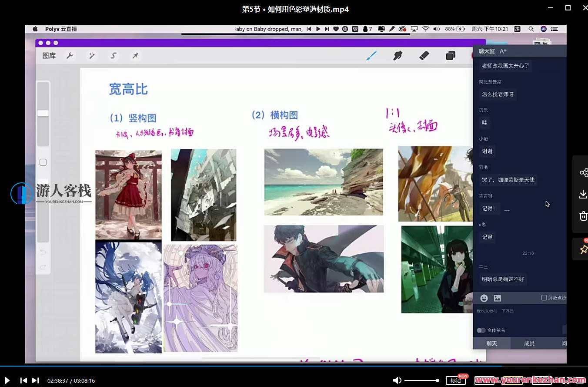Screen dimensions: 588x387
Task: Click the 标记 mark button
Action: (455, 380)
